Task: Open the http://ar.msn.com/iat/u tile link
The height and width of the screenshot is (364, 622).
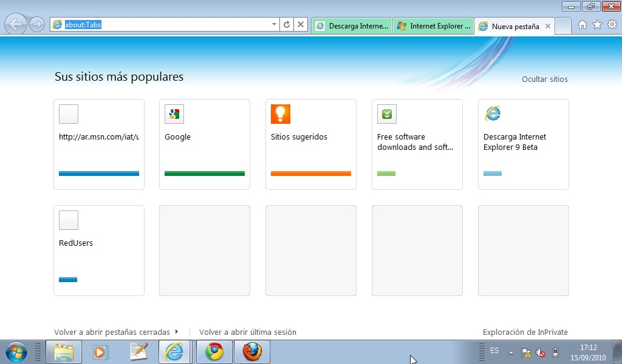Action: pos(99,137)
